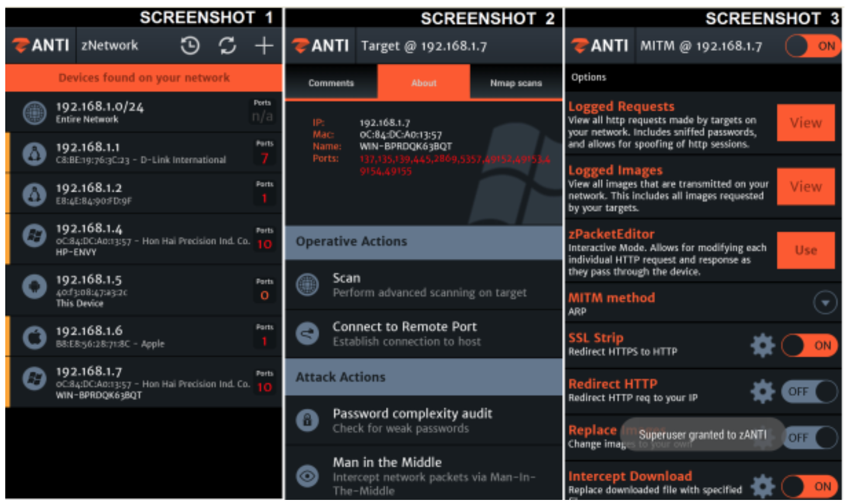
Task: Add a new network with the plus icon
Action: [x=264, y=46]
